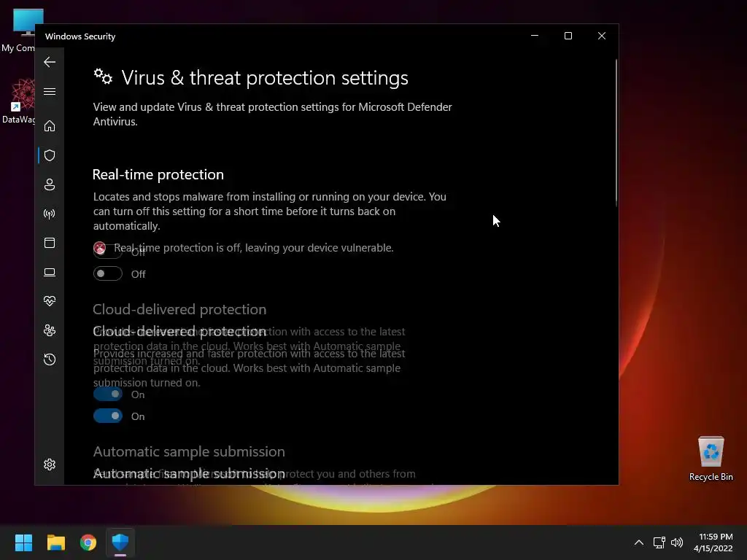
Task: Open App & browser control icon
Action: point(50,243)
